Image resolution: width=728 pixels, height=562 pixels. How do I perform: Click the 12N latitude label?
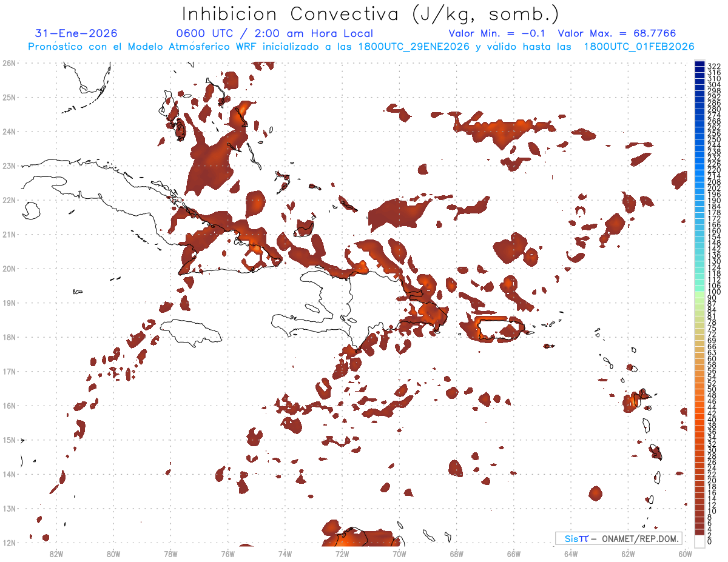9,543
